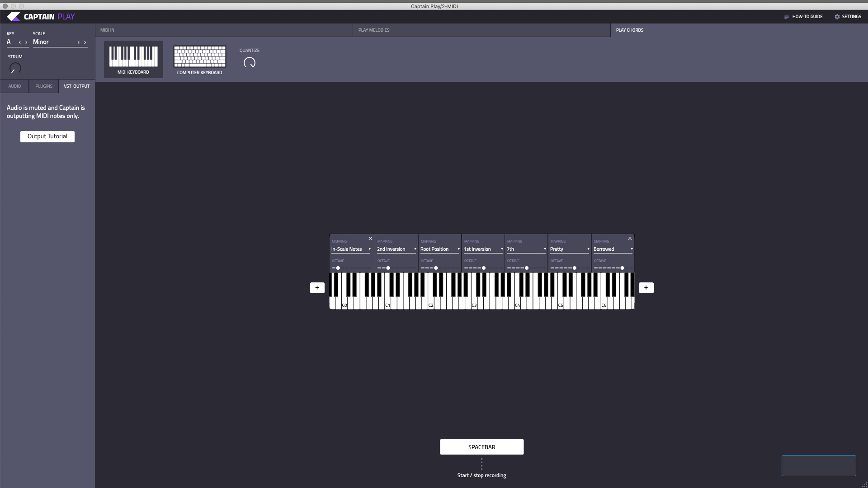Open Root Position mapping dropdown
868x488 pixels.
click(x=440, y=249)
